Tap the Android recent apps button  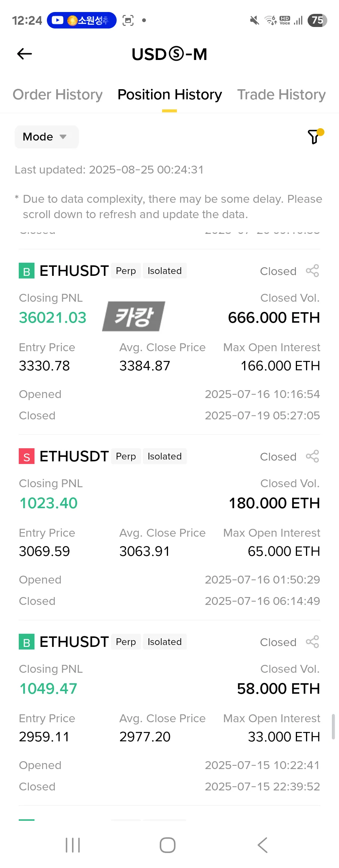[x=73, y=845]
